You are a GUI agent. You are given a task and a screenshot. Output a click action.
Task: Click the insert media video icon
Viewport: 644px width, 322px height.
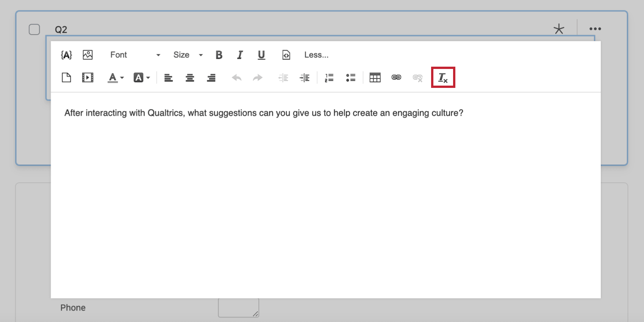(x=88, y=78)
